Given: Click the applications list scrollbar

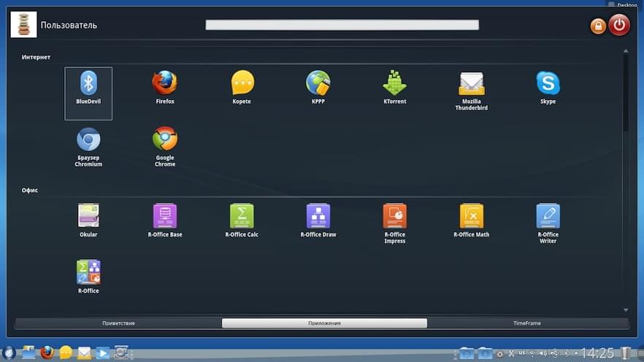Looking at the screenshot, I should (x=626, y=93).
